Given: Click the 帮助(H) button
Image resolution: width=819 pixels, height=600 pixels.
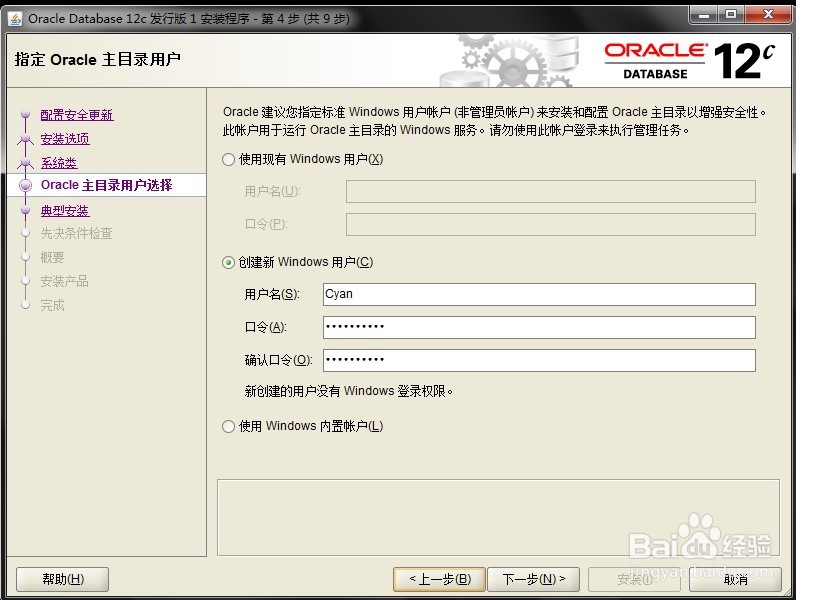Looking at the screenshot, I should point(63,579).
